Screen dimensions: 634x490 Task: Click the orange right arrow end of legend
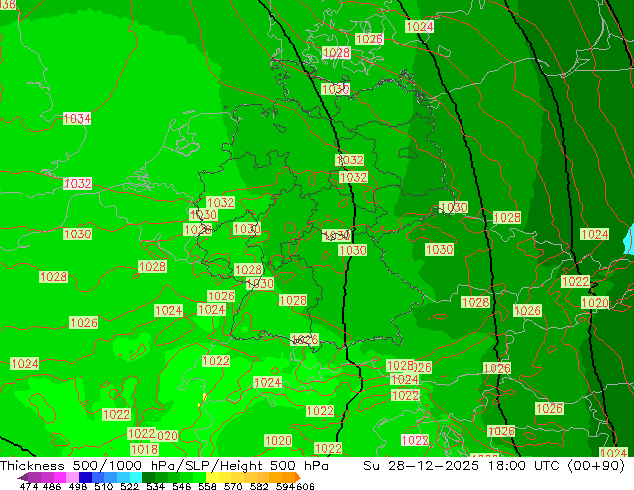coord(298,477)
